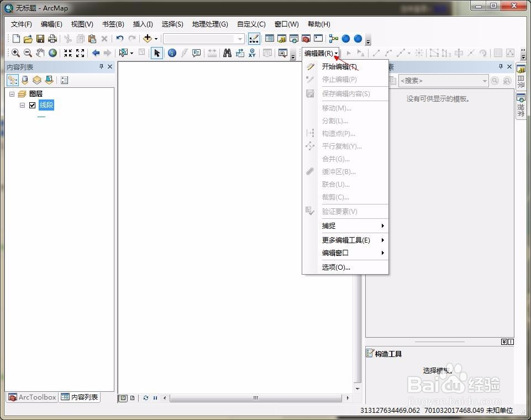Open the 编辑器(R) dropdown arrow
The image size is (531, 420).
(x=336, y=53)
